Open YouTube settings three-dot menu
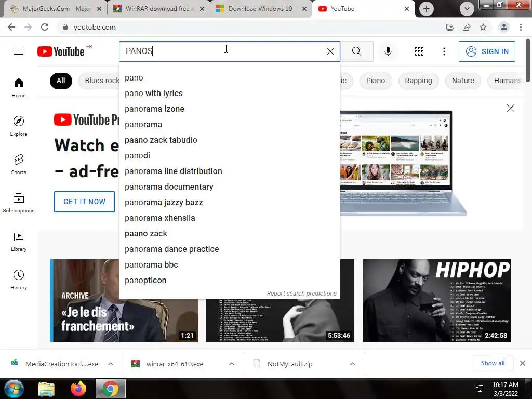This screenshot has width=532, height=399. click(x=444, y=51)
